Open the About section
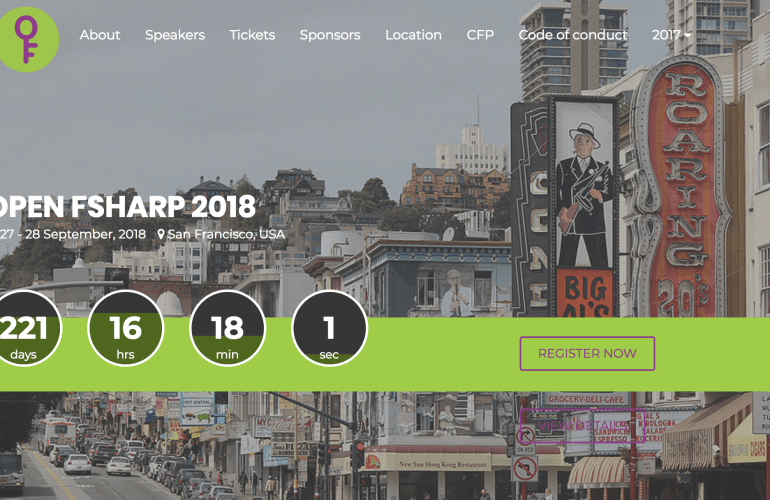 100,35
